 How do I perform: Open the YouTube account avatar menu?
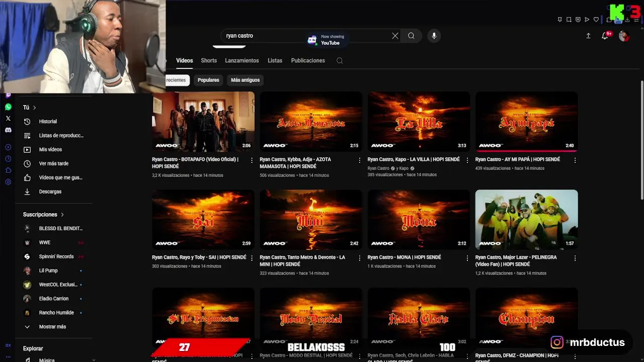624,36
